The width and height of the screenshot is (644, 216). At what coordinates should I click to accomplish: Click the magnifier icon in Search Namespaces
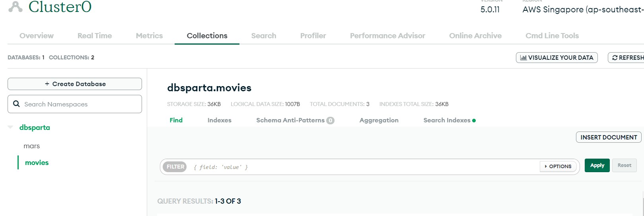point(16,104)
